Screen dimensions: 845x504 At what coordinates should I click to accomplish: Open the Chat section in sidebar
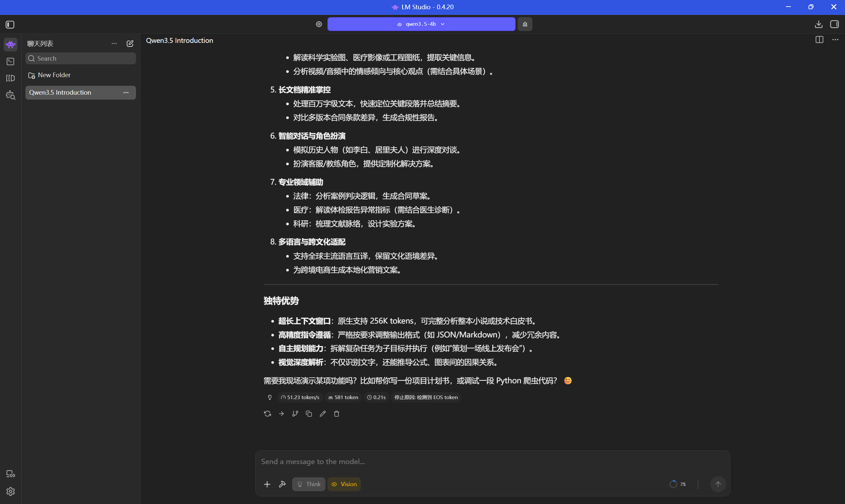tap(11, 44)
